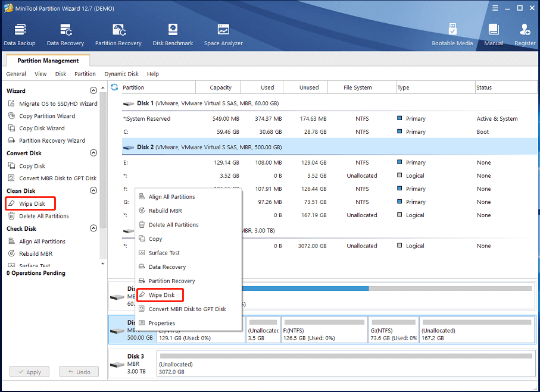Select the Disk 1 header row in the list

click(330, 104)
